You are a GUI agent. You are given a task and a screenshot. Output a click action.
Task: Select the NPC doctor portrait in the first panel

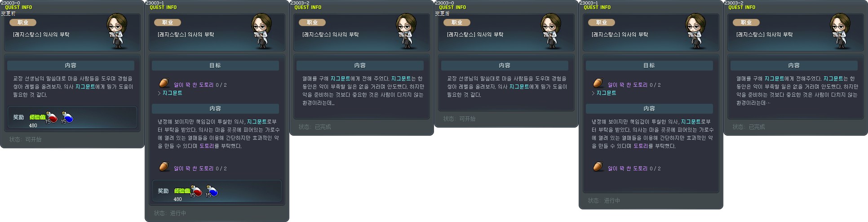(x=117, y=31)
